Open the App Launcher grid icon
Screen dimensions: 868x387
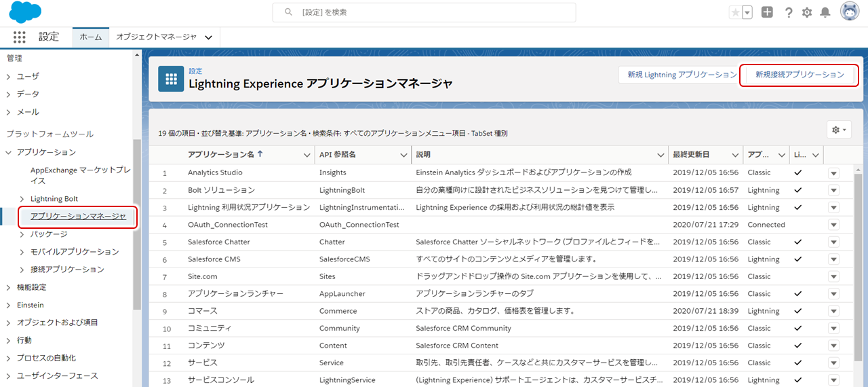20,37
